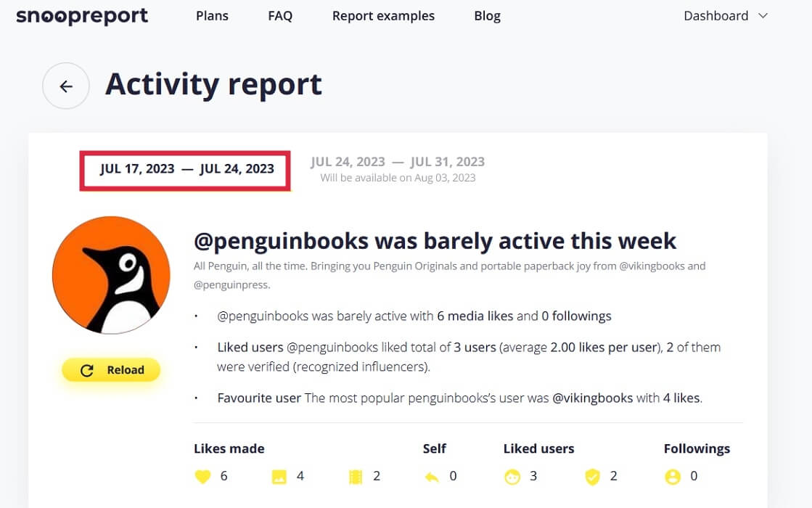The width and height of the screenshot is (812, 508).
Task: Open the Dashboard dropdown menu
Action: [716, 15]
